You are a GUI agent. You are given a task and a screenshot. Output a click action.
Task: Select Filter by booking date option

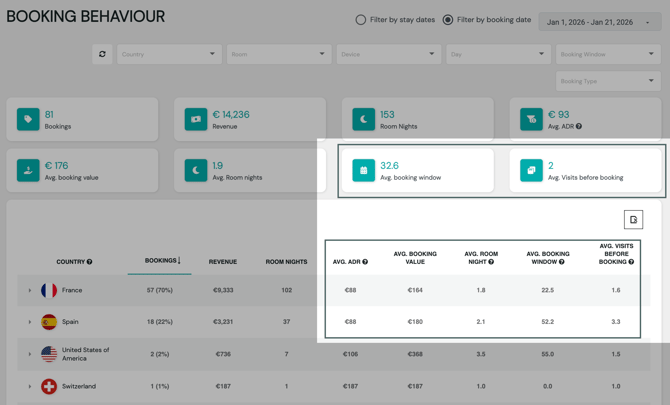(x=448, y=20)
